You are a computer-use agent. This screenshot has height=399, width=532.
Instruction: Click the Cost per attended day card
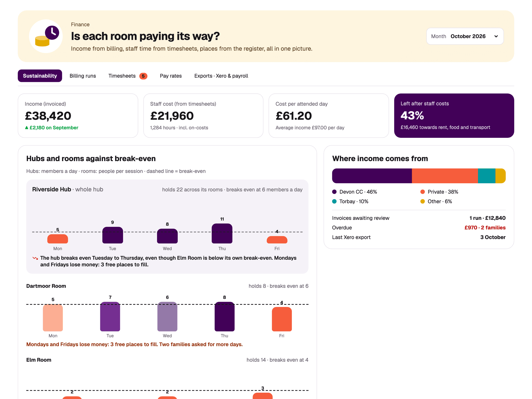tap(329, 115)
